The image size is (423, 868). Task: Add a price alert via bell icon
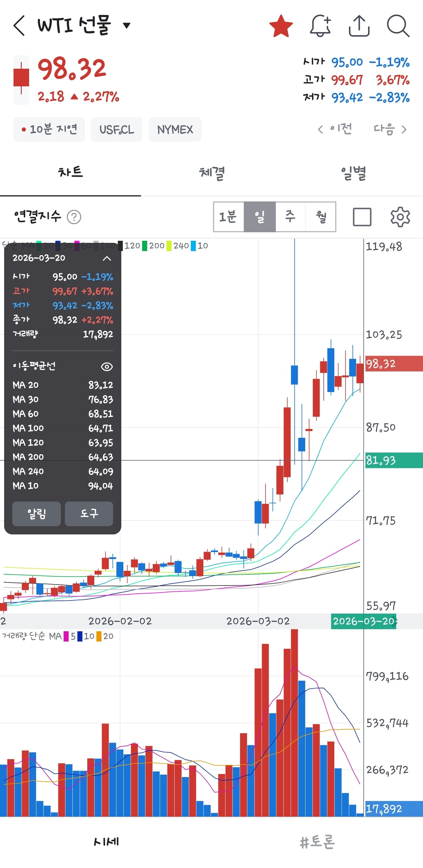click(x=320, y=26)
